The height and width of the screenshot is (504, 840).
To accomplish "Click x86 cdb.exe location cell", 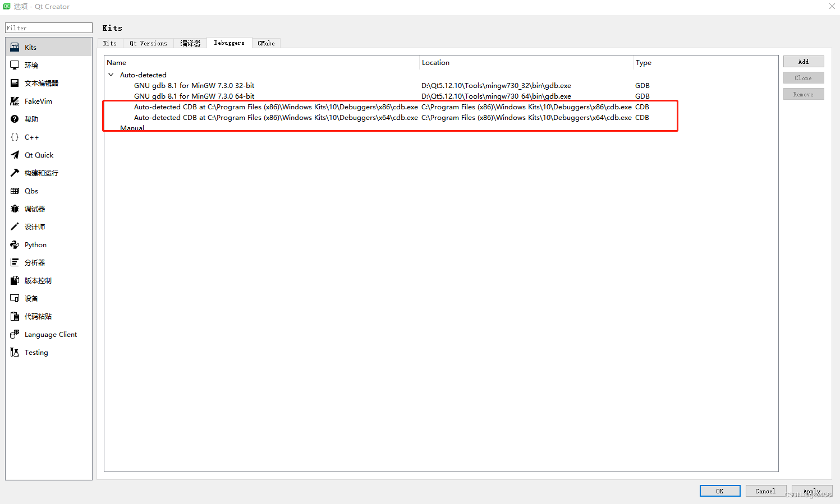I will coord(526,107).
